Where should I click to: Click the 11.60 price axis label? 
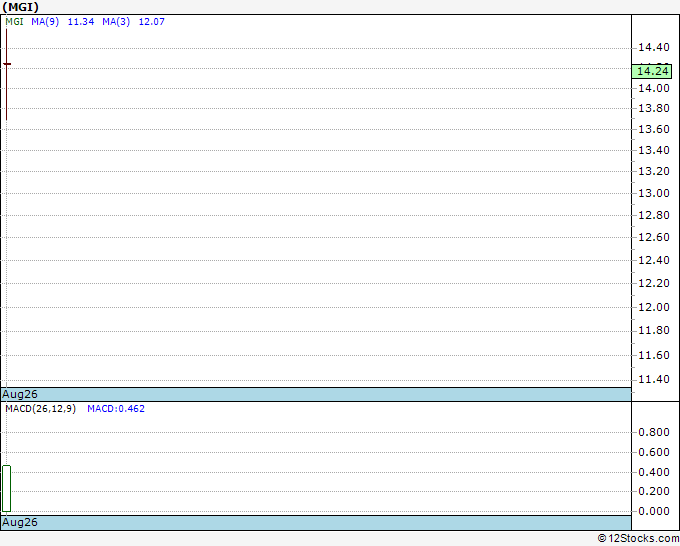coord(654,355)
